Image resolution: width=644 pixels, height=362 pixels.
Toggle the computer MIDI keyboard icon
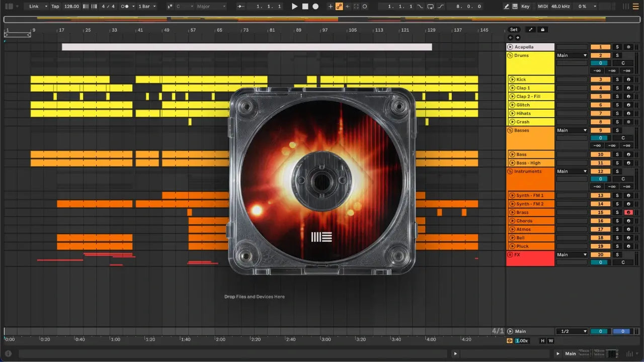[x=515, y=7]
